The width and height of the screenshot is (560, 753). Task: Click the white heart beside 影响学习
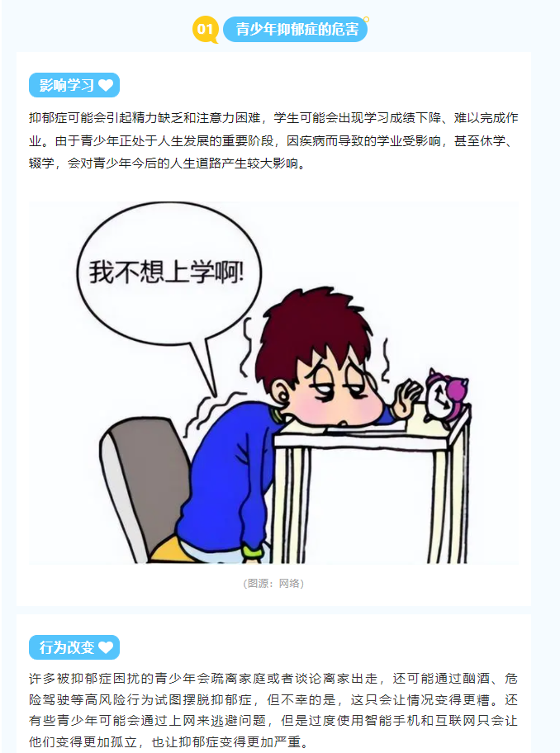[x=106, y=85]
